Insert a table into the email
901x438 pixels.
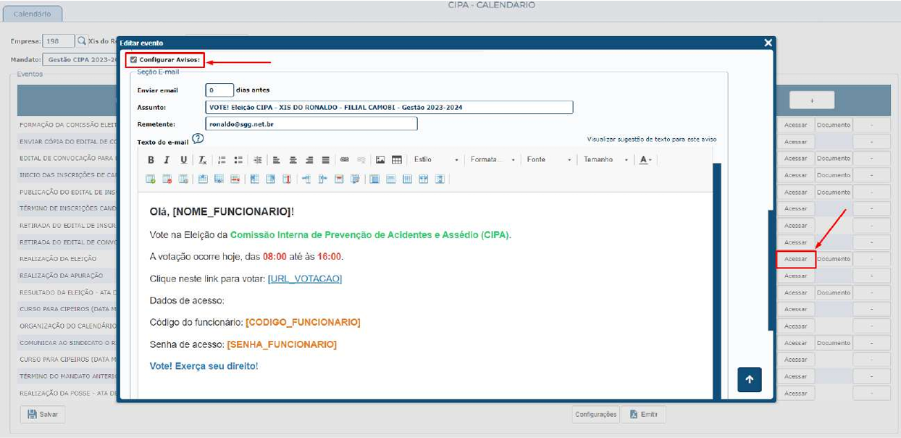[x=397, y=160]
